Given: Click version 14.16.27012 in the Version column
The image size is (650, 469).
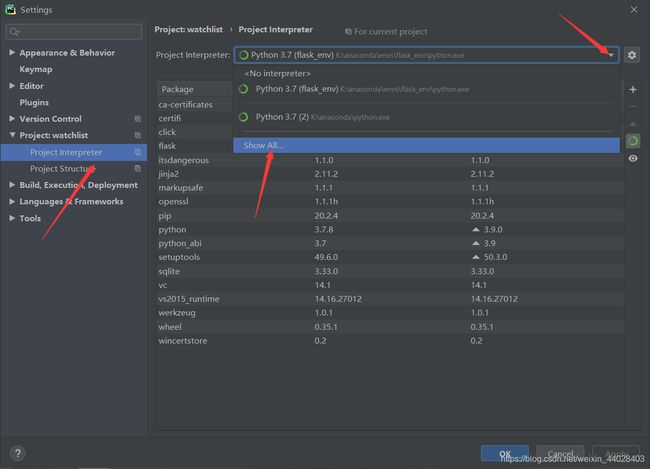Looking at the screenshot, I should point(338,299).
